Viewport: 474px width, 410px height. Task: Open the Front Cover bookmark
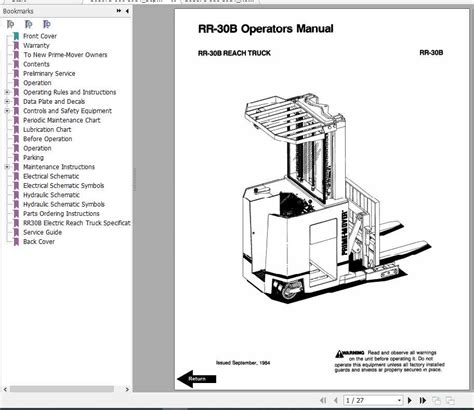pos(40,36)
